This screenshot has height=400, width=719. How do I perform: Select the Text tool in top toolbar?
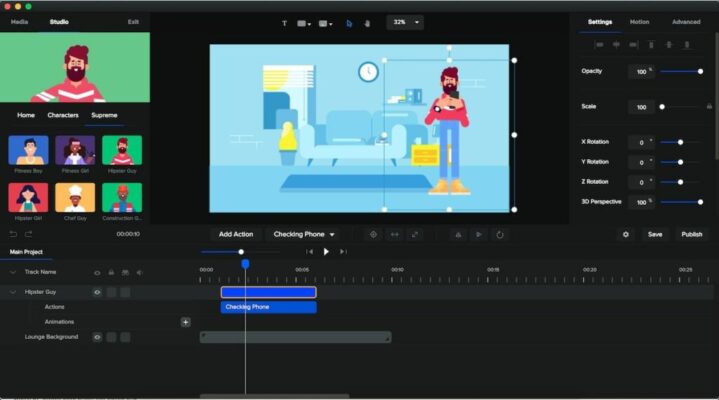tap(284, 23)
